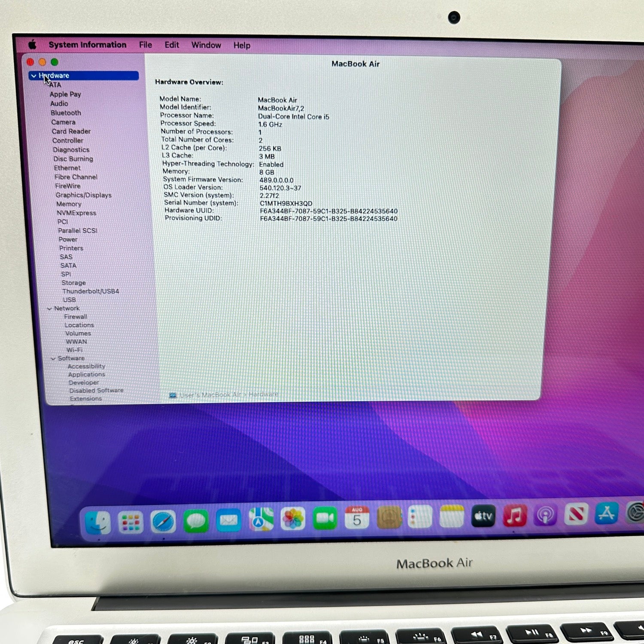Open the Window menu
This screenshot has width=644, height=644.
(206, 45)
